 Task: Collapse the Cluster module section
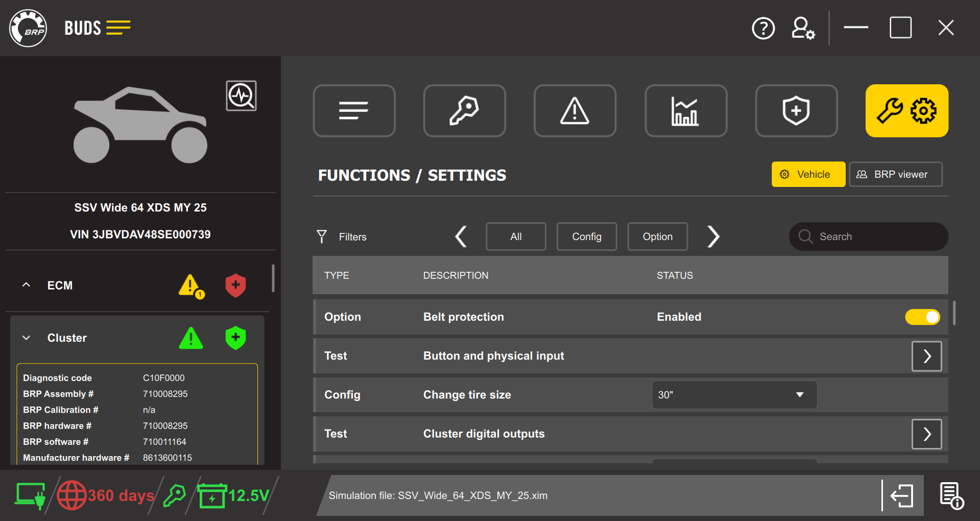[x=27, y=338]
